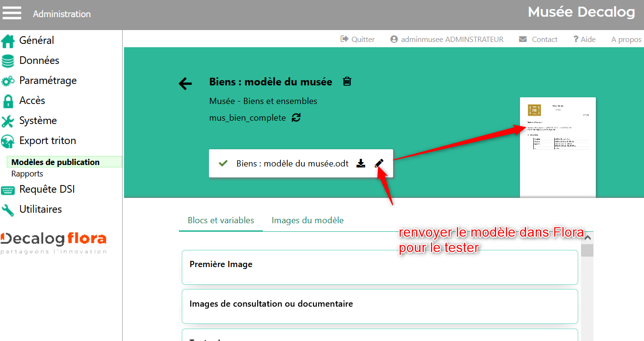This screenshot has height=341, width=644.
Task: Delete the model with trash icon
Action: (347, 81)
